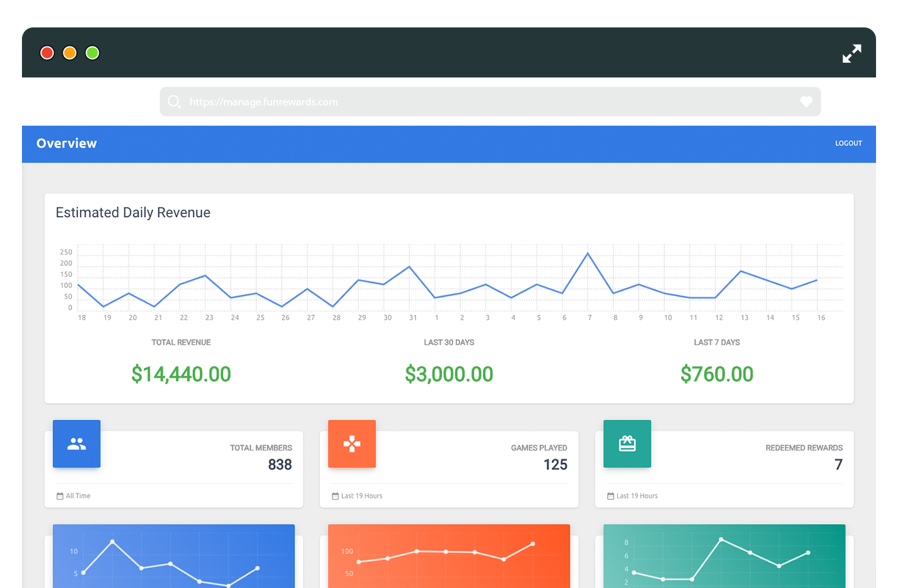This screenshot has width=898, height=588.
Task: Click the 838 total members count
Action: point(280,465)
